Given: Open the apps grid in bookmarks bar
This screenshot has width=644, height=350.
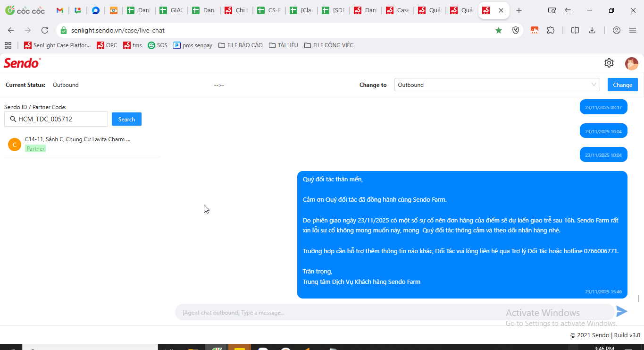Looking at the screenshot, I should pos(8,45).
